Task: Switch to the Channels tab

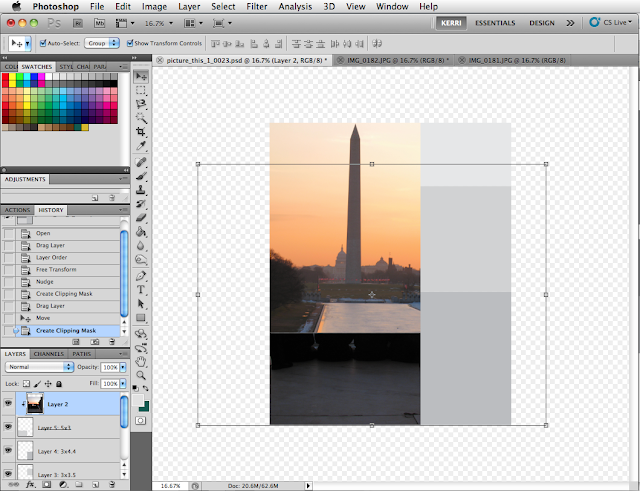Action: 48,353
